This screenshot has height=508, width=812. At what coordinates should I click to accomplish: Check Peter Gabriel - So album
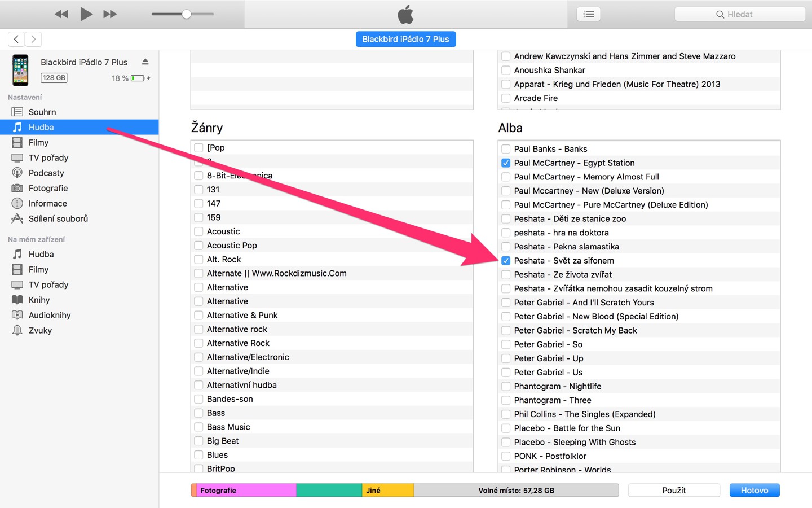tap(506, 344)
